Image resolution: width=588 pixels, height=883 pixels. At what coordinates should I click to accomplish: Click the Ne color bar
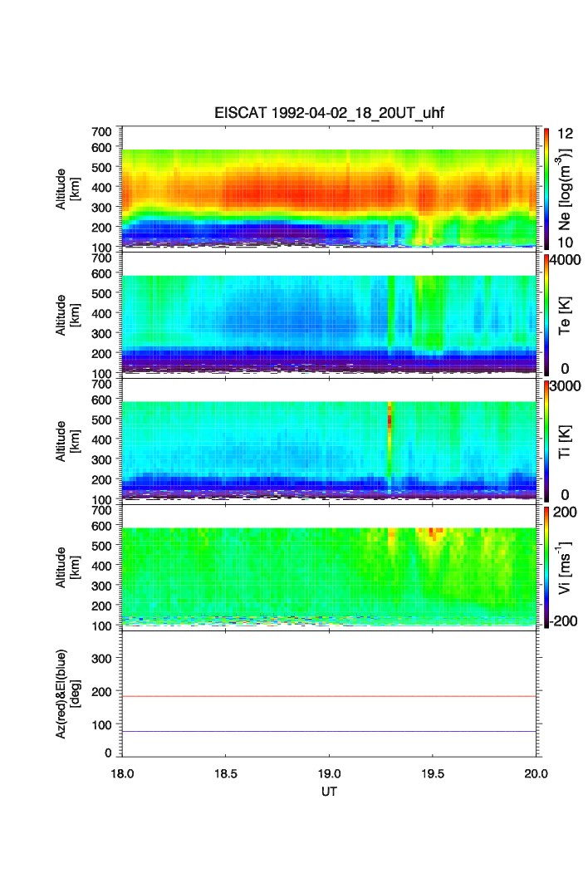pyautogui.click(x=546, y=189)
